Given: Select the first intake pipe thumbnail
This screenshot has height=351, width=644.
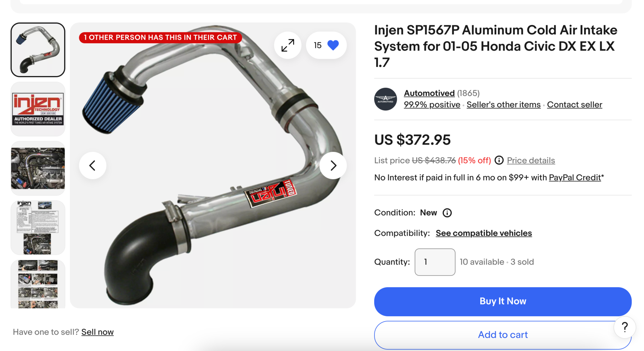Looking at the screenshot, I should tap(38, 50).
